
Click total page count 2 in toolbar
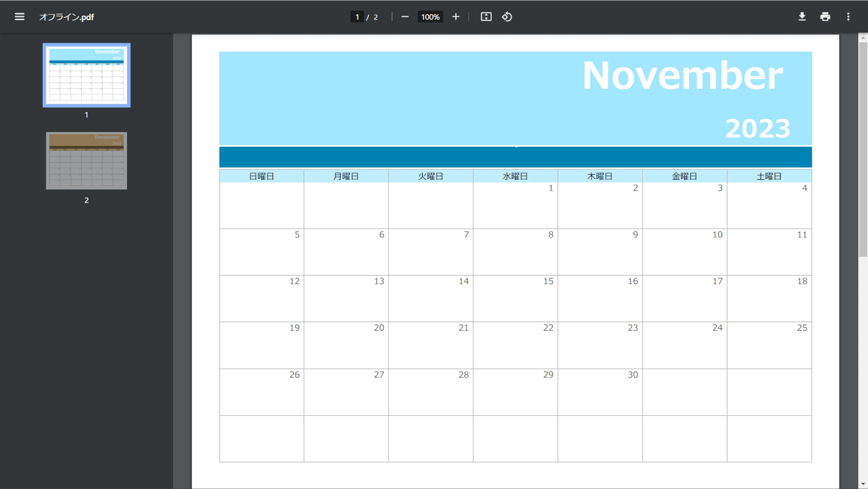(x=376, y=17)
